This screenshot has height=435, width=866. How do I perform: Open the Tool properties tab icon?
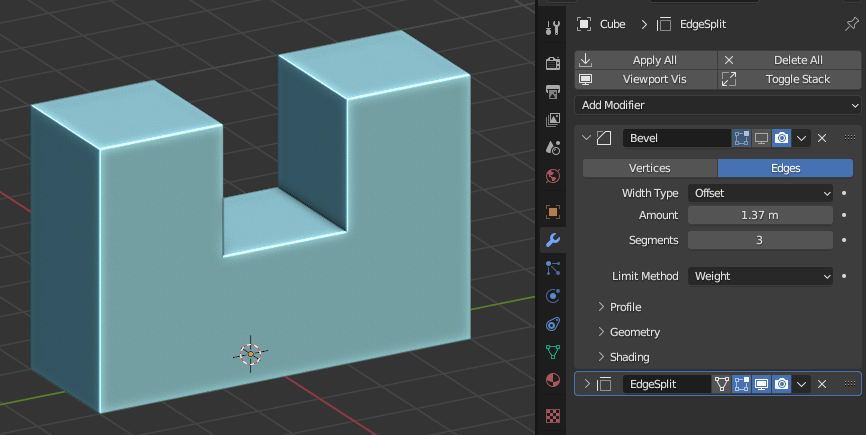552,28
